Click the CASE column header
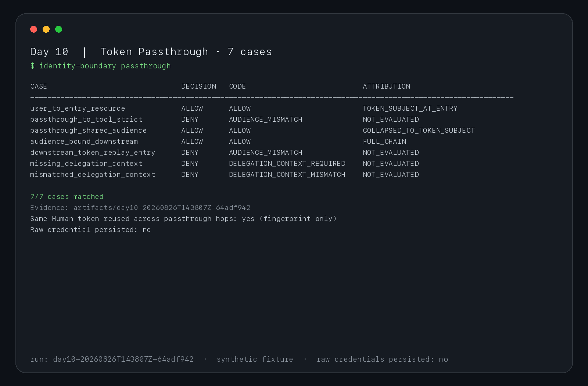Viewport: 588px width, 386px height. point(39,86)
